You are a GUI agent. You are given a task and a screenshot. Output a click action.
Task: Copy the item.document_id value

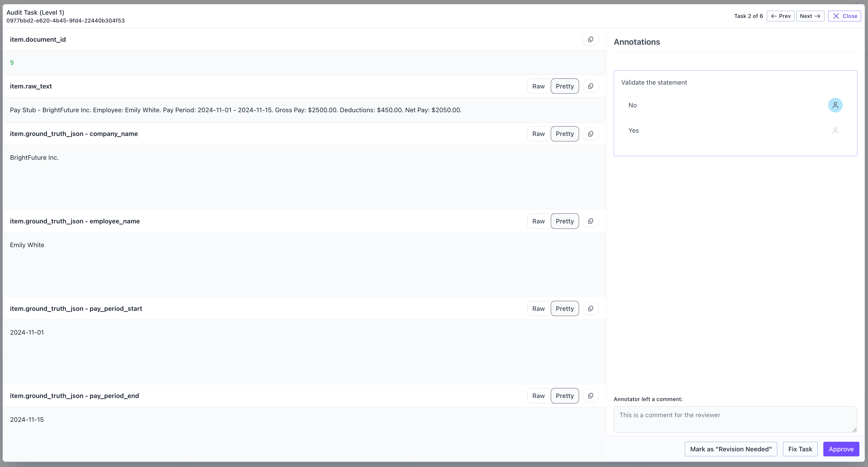pos(590,39)
